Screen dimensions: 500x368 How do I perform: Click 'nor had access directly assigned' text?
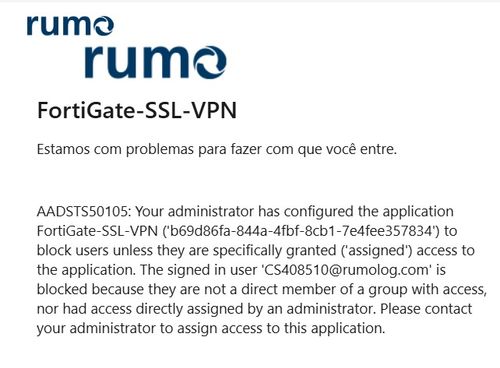pyautogui.click(x=140, y=309)
